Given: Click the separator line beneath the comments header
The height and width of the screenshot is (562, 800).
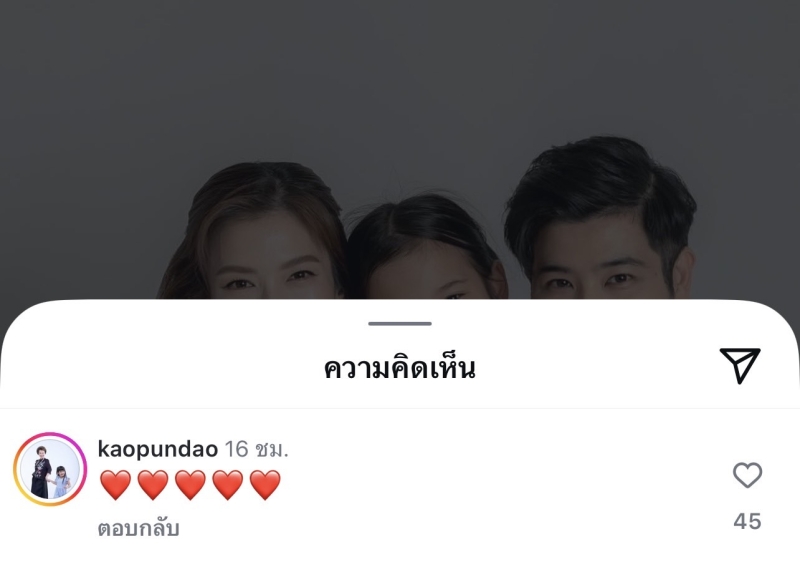Looking at the screenshot, I should (400, 408).
